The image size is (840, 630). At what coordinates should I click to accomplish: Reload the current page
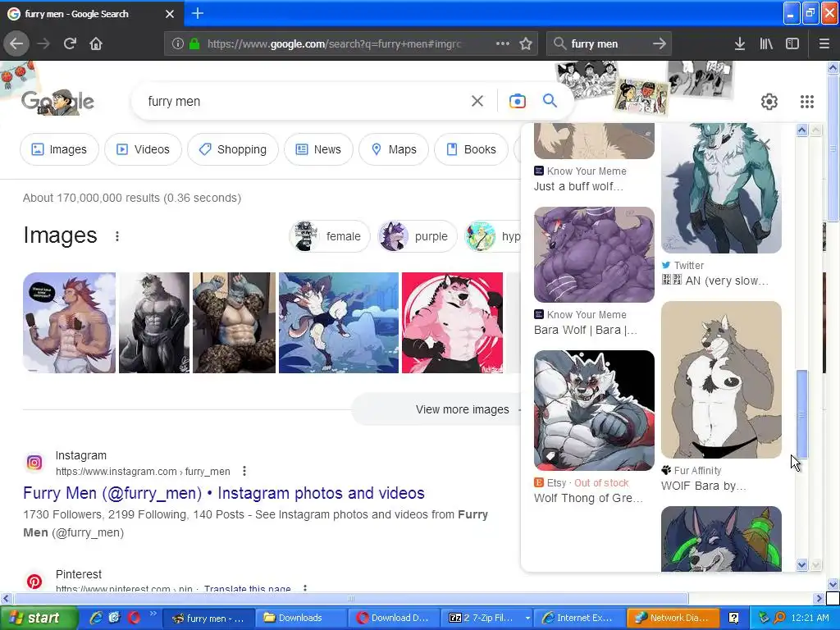(x=70, y=43)
